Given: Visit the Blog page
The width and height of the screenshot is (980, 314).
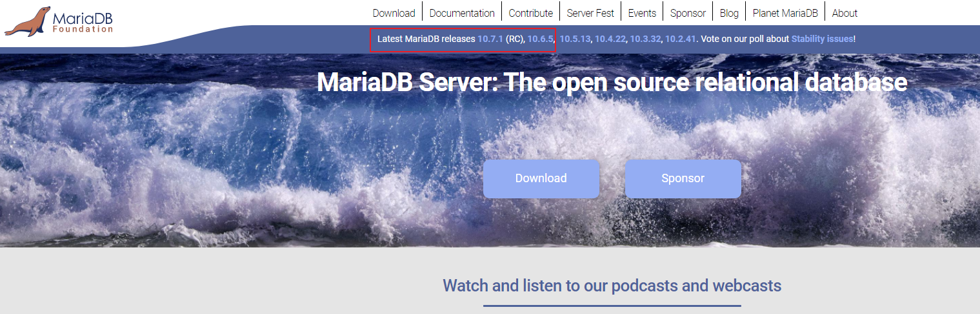Looking at the screenshot, I should pyautogui.click(x=729, y=13).
